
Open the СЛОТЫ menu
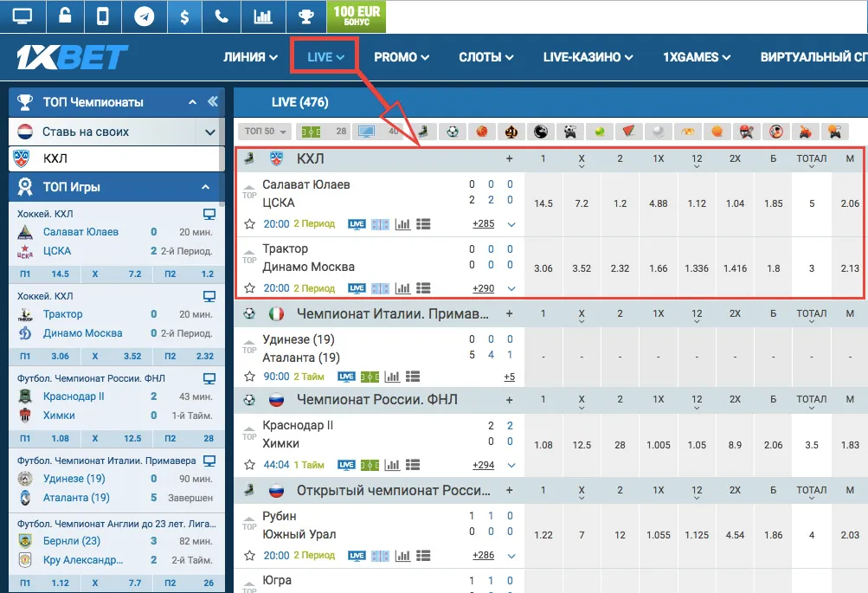pyautogui.click(x=486, y=57)
